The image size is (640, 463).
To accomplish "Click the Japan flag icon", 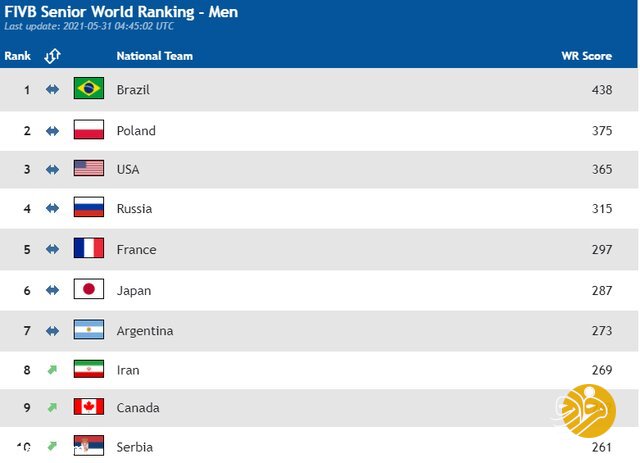I will (x=89, y=289).
